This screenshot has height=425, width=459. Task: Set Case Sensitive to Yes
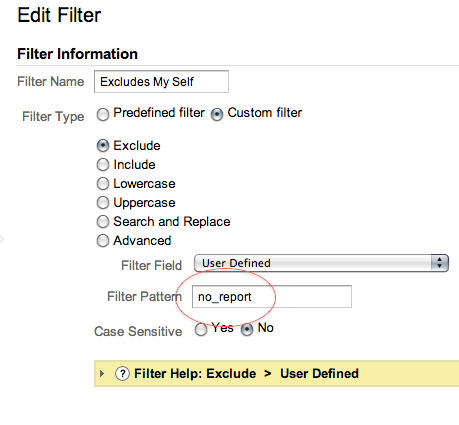pyautogui.click(x=201, y=330)
